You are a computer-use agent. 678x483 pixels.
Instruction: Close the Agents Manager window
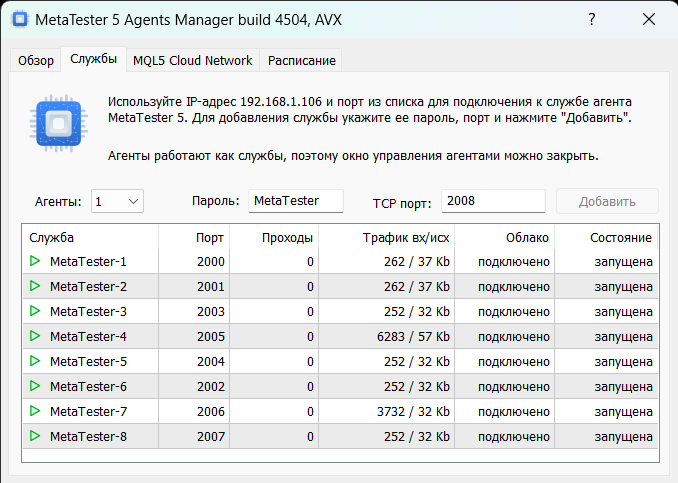(x=649, y=19)
